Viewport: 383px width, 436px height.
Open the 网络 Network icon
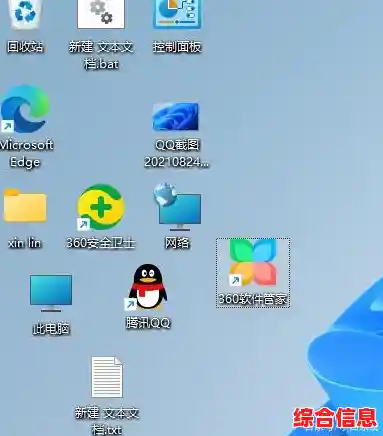tap(177, 207)
